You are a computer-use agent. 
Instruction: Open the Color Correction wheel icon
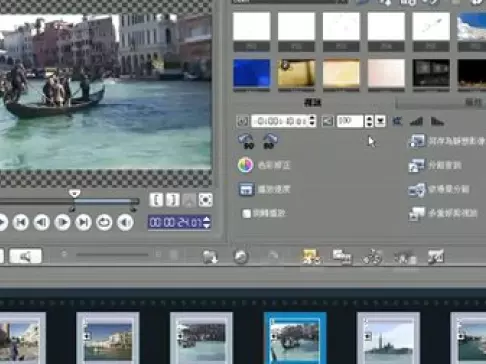(245, 165)
